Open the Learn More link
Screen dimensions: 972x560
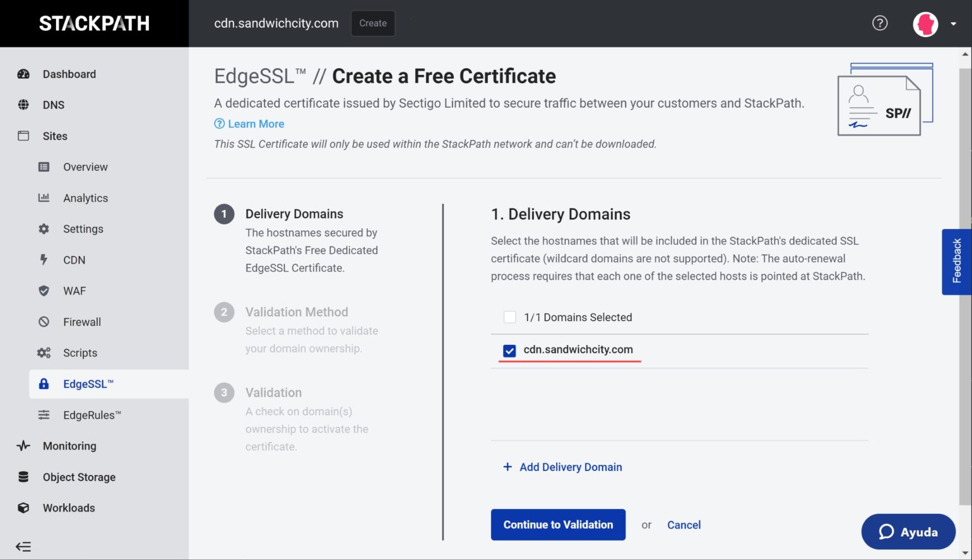249,124
